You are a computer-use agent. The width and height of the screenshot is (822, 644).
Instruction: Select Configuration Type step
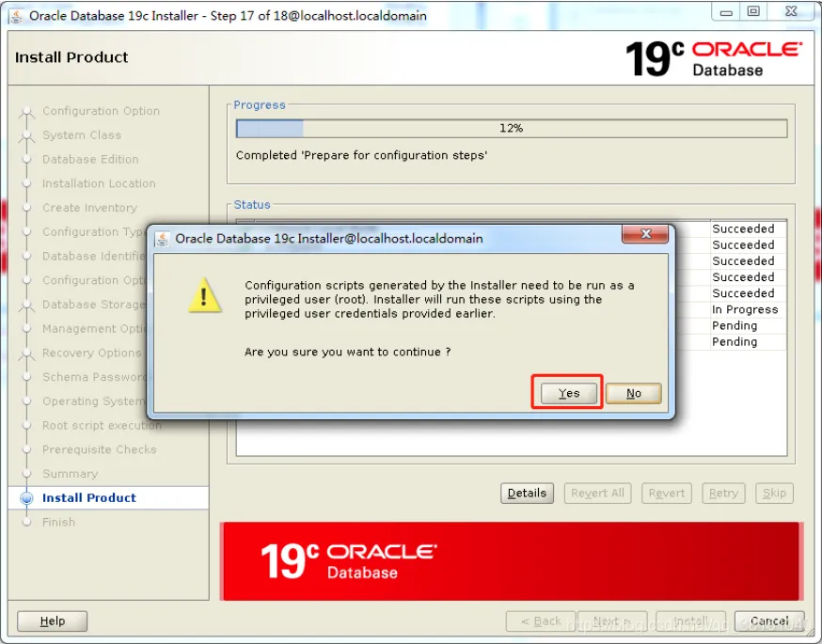(x=93, y=231)
